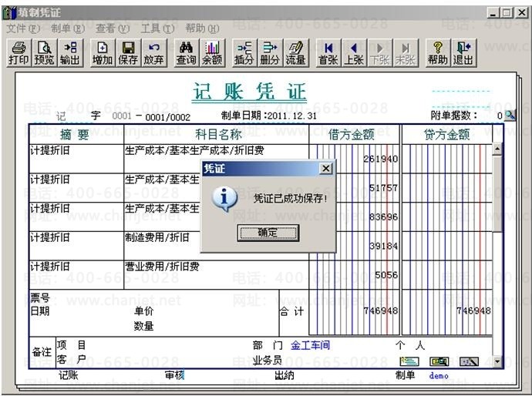
Task: Select the 营业费用/折旧费 account cell
Action: (217, 274)
